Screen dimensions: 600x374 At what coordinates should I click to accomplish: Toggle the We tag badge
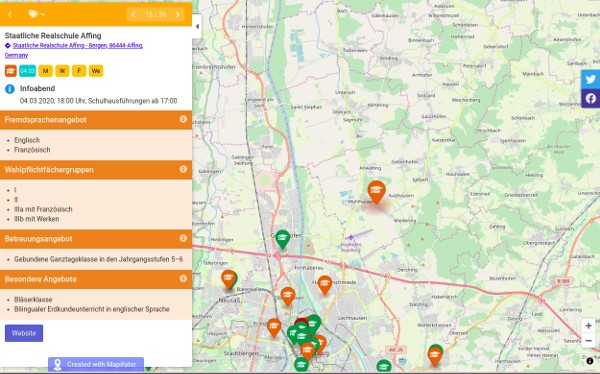[x=96, y=71]
